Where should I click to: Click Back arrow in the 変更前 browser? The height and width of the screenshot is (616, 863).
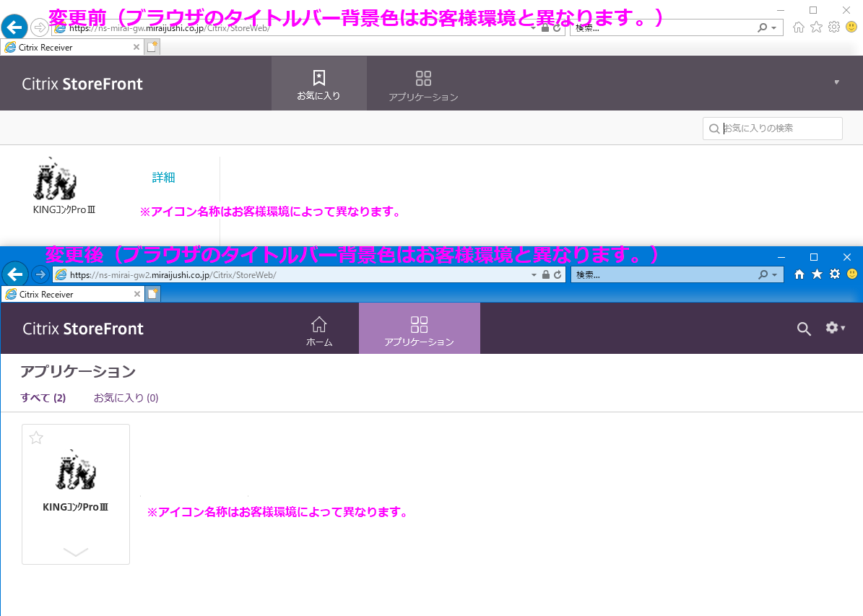point(14,27)
